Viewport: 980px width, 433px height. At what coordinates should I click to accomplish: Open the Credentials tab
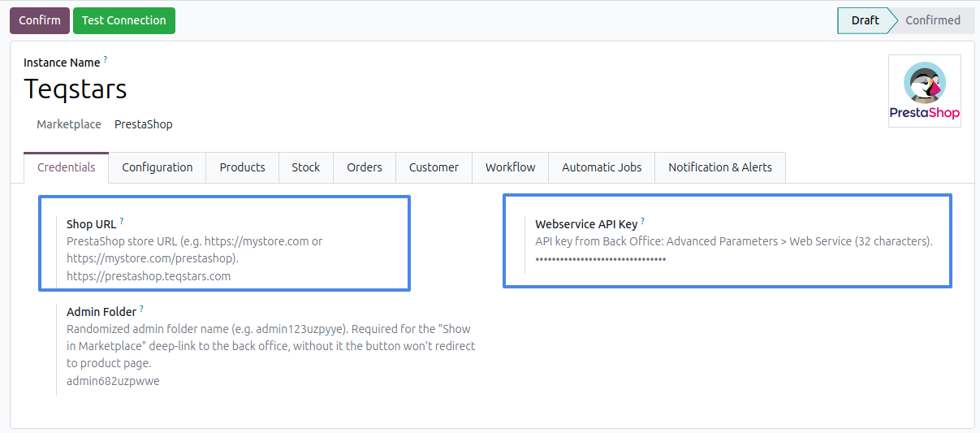click(67, 167)
